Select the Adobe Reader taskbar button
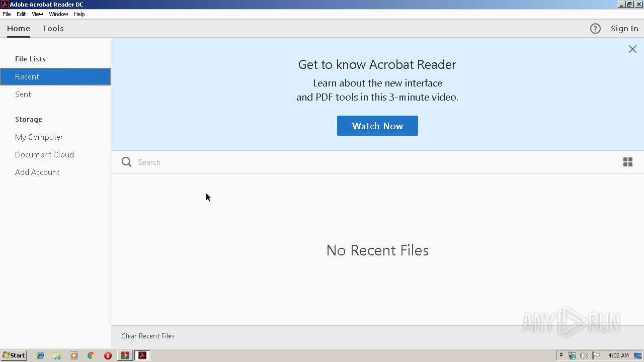Image resolution: width=644 pixels, height=362 pixels. tap(142, 355)
